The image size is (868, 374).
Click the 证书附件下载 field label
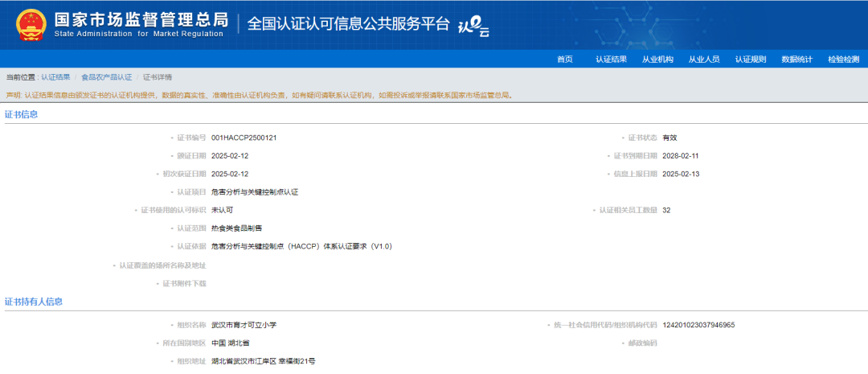coord(184,283)
